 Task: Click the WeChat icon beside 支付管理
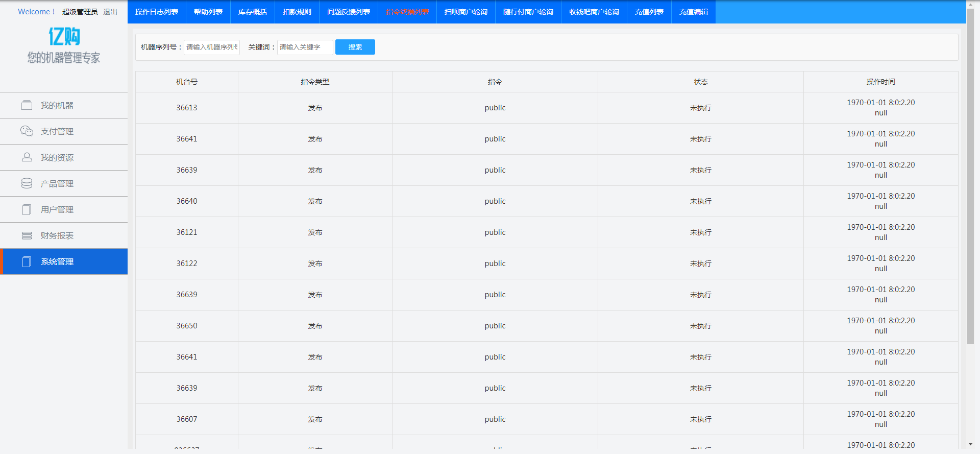27,131
